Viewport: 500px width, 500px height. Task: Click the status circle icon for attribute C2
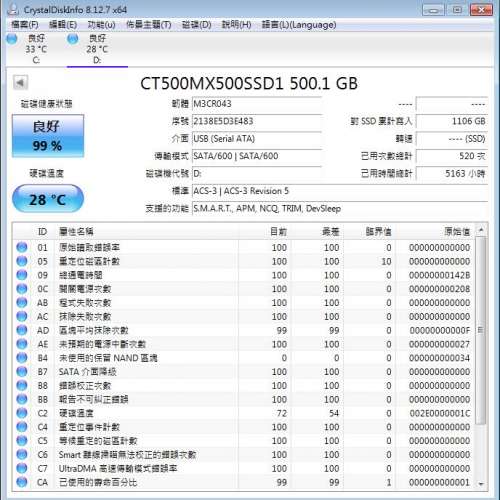coord(22,413)
